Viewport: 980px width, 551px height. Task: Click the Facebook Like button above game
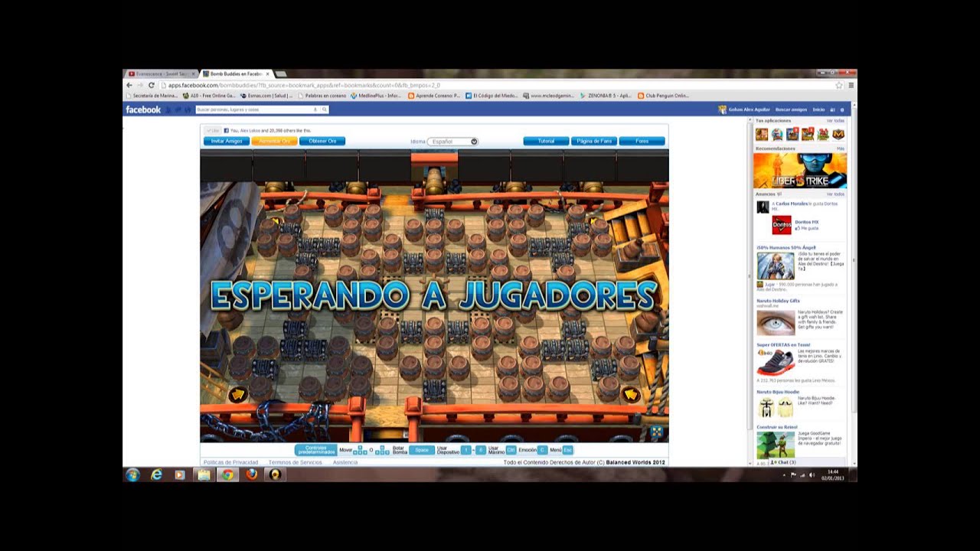coord(212,130)
